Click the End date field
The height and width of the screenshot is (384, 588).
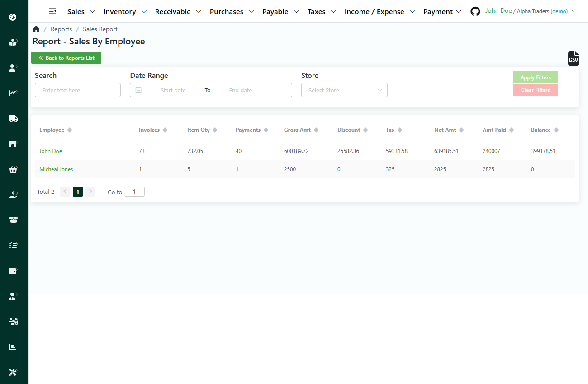pos(241,90)
